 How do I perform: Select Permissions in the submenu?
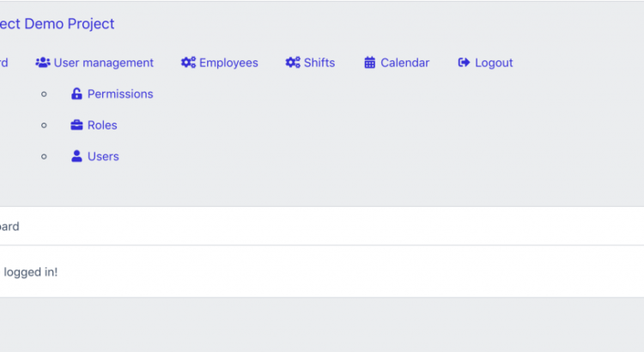tap(120, 94)
